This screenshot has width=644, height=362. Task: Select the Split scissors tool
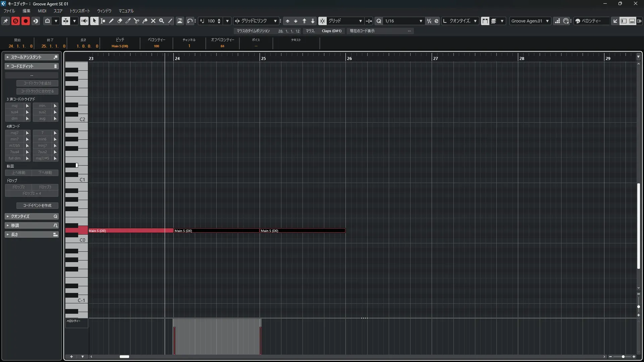point(137,21)
